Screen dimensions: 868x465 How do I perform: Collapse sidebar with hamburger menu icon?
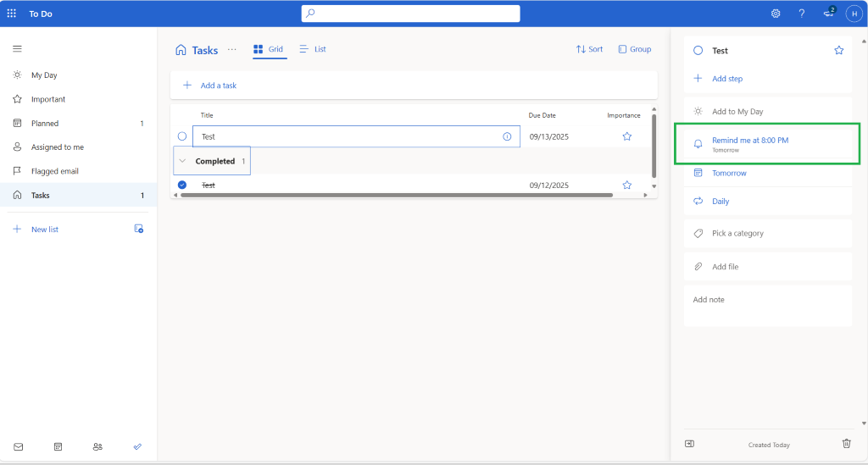pyautogui.click(x=17, y=48)
